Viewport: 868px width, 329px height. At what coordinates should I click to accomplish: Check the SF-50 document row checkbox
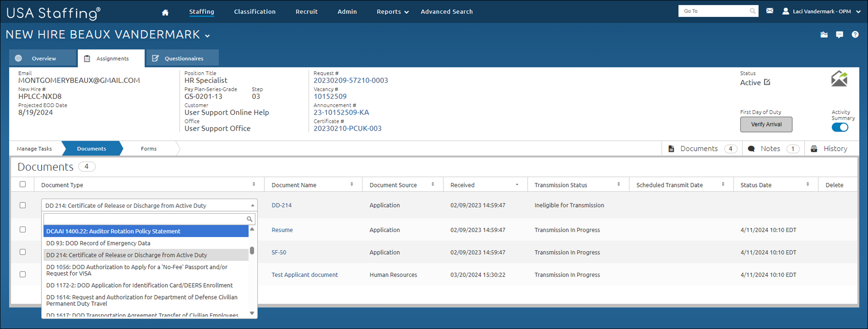[x=23, y=252]
